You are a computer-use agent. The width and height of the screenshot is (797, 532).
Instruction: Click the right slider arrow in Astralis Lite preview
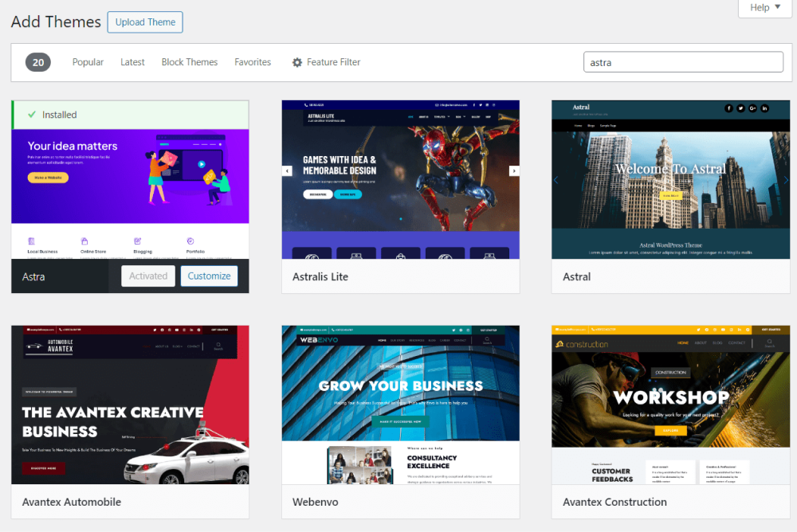click(514, 170)
